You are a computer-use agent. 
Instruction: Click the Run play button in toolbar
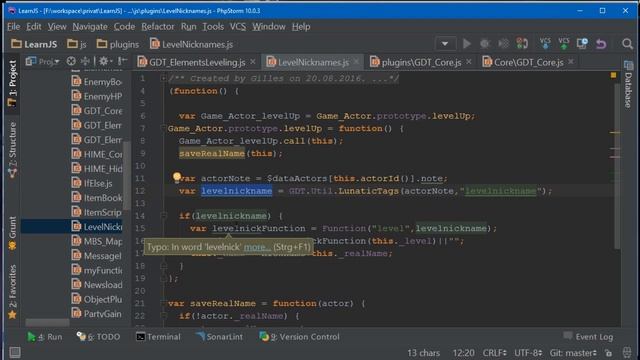pos(467,44)
